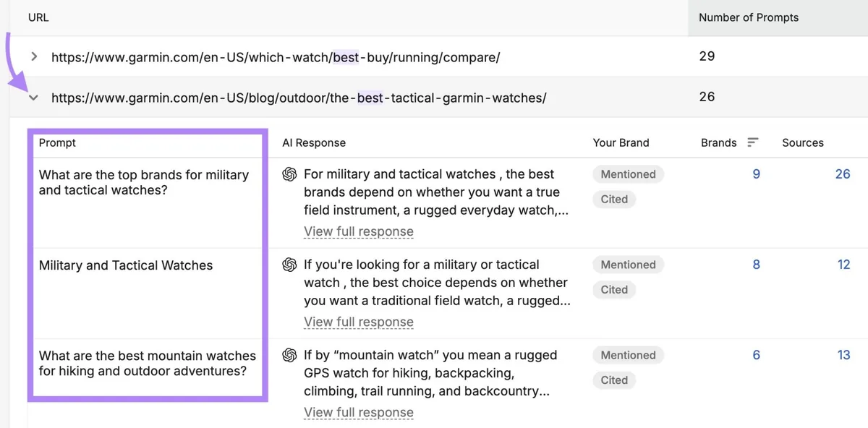Click Cited badge in best mountain watches row
868x428 pixels.
(x=614, y=380)
